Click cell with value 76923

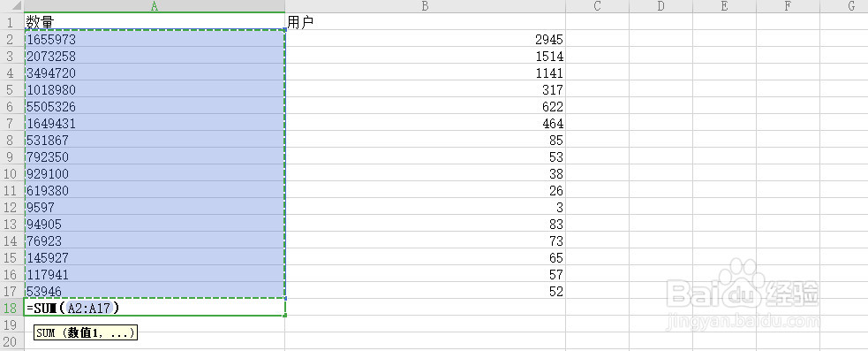155,240
